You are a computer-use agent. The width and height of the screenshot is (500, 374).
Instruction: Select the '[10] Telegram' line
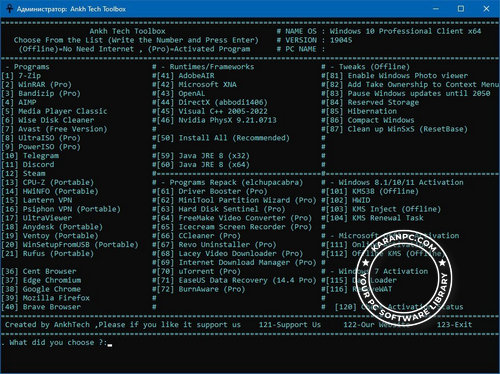[30, 156]
